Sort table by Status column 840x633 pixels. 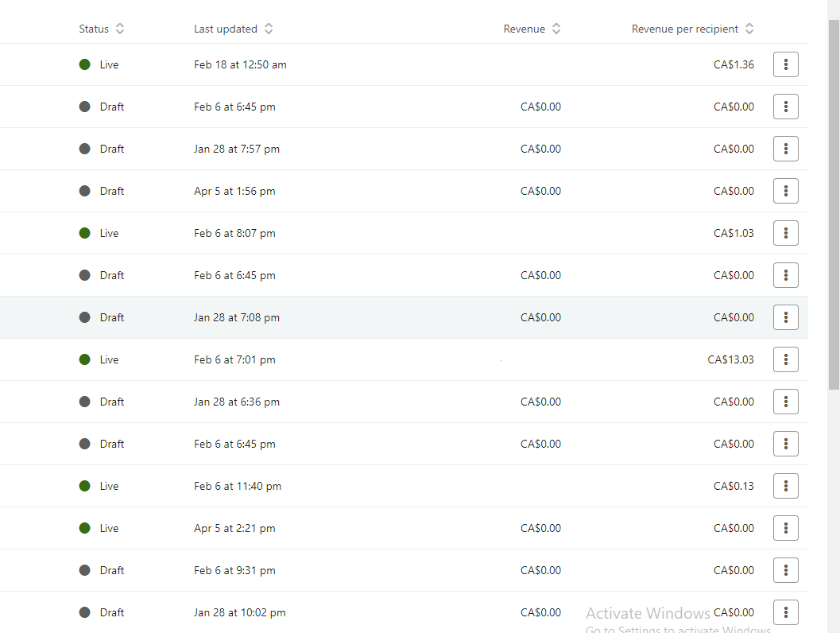tap(101, 29)
